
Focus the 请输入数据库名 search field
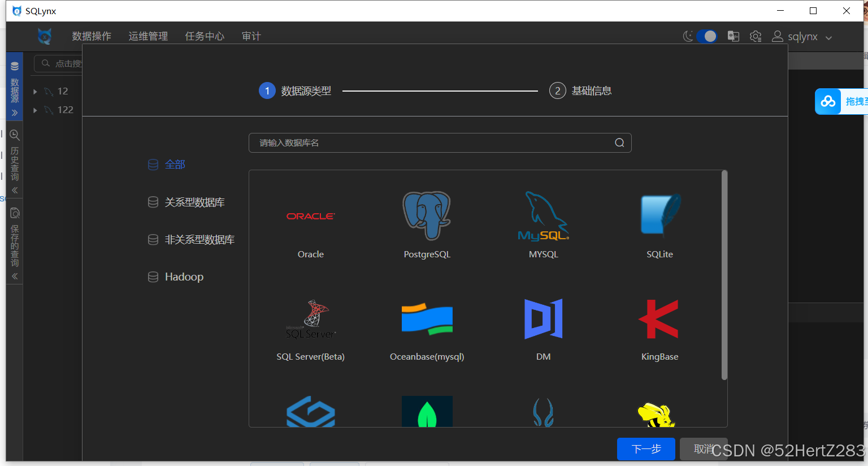pyautogui.click(x=440, y=143)
